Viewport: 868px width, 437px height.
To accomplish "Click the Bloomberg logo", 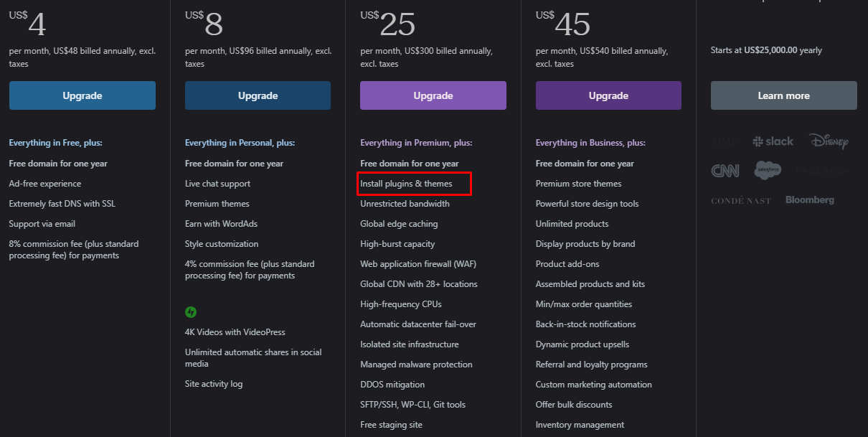I will pos(810,199).
